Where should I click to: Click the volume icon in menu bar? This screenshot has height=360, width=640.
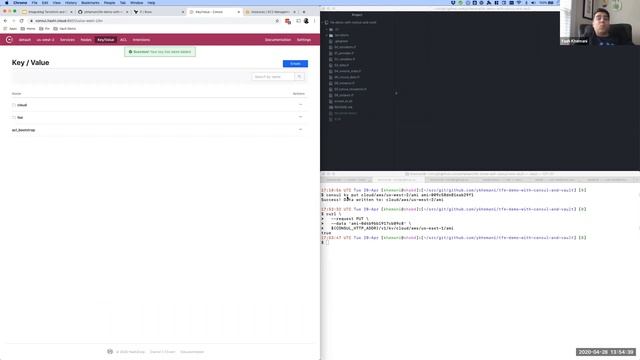[x=533, y=3]
